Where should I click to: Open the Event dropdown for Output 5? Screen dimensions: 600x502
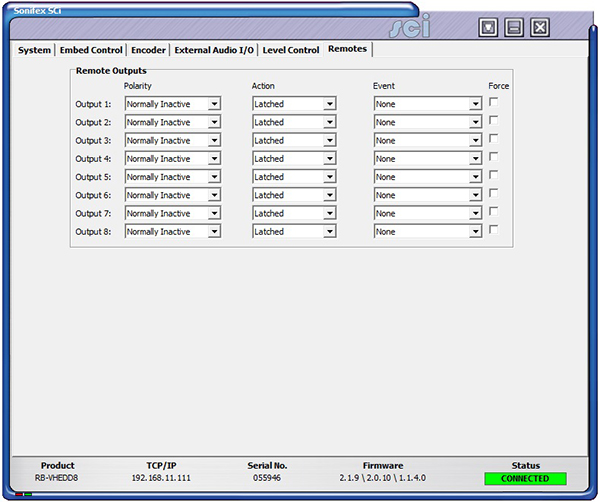pyautogui.click(x=428, y=177)
